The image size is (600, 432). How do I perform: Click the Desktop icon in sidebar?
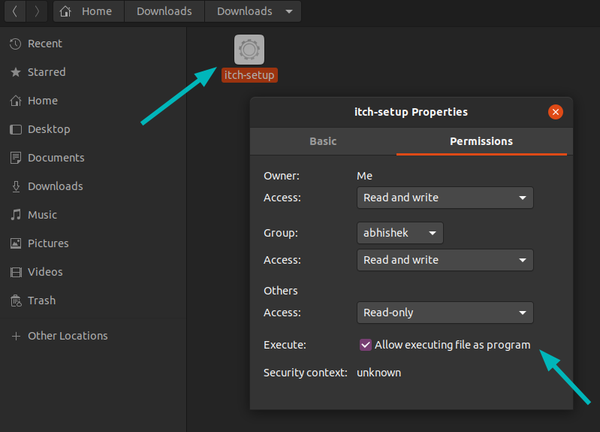(16, 129)
